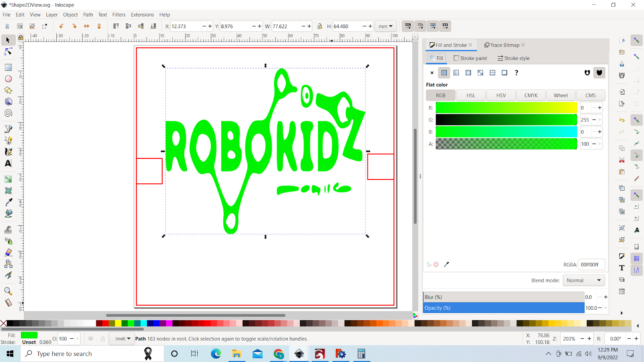The image size is (644, 362).
Task: Close the Fill and Stroke tab
Action: coord(470,45)
